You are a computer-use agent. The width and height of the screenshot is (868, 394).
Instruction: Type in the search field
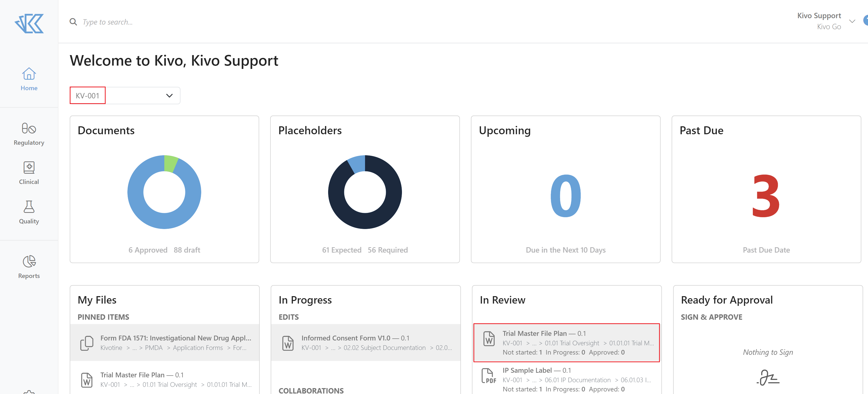[x=108, y=22]
